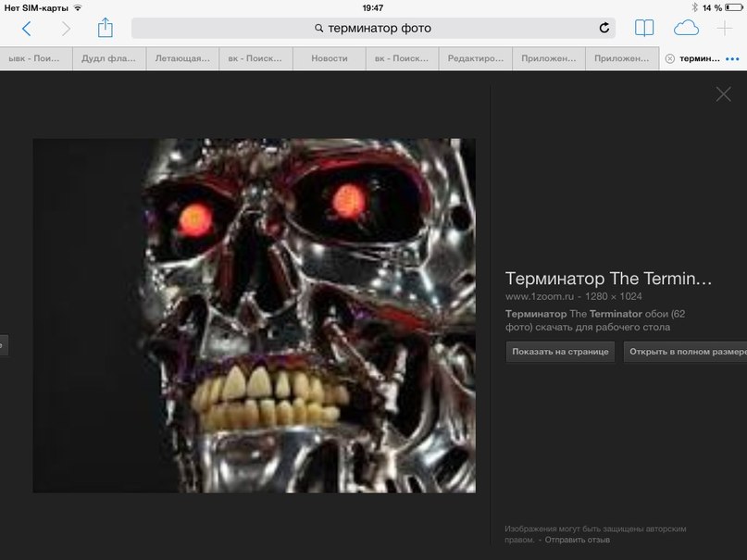Click 'Открыть в полном размере' button
This screenshot has height=560, width=747.
click(686, 352)
